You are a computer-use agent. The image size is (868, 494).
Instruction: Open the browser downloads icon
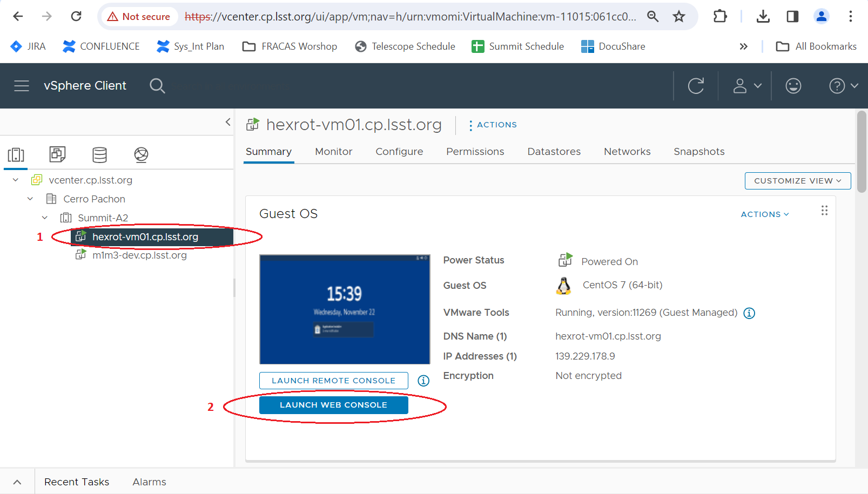point(763,17)
